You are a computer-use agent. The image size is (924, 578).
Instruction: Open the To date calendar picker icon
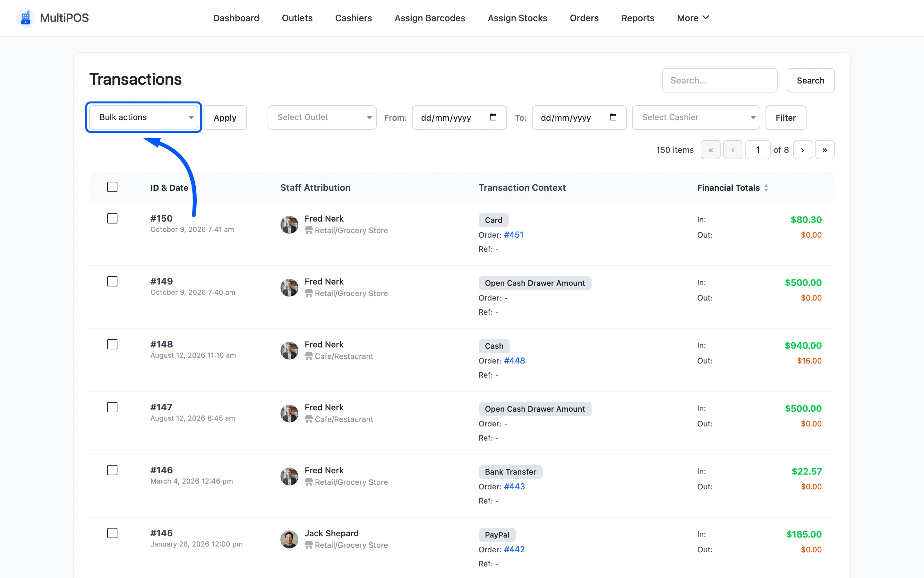613,117
